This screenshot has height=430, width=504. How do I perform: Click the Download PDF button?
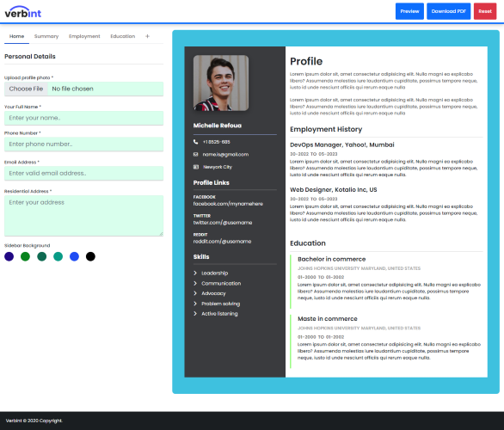coord(448,11)
